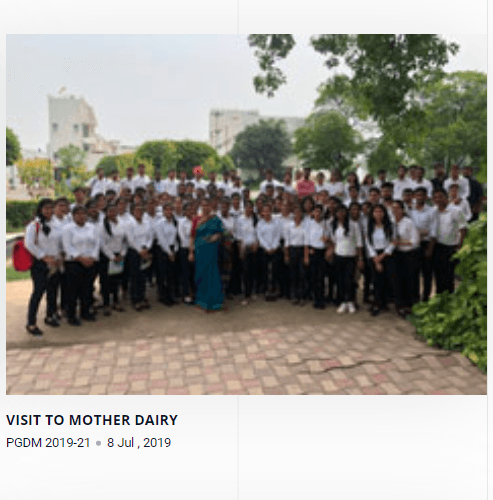This screenshot has height=500, width=493.
Task: Select the PGDM 2019-21 batch label
Action: point(48,443)
